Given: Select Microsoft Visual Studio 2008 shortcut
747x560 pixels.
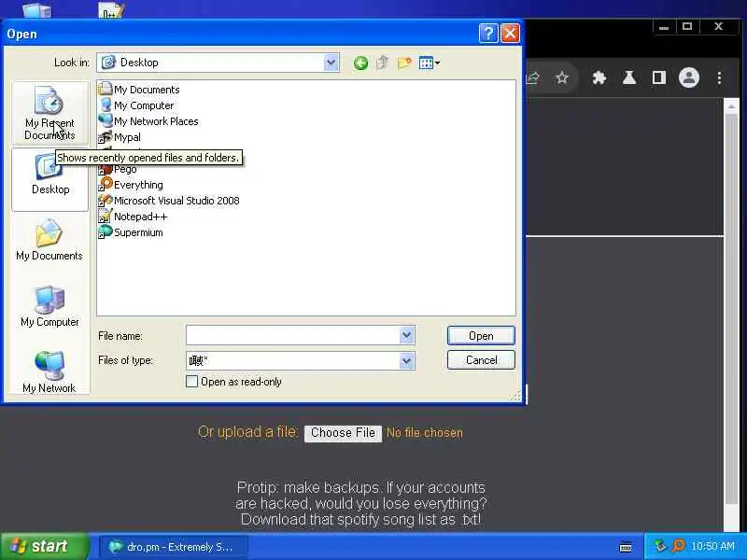Looking at the screenshot, I should click(x=169, y=201).
